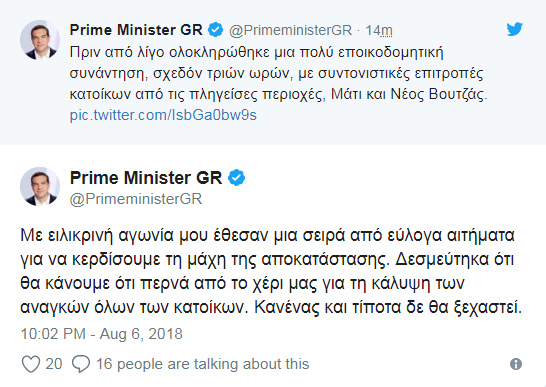Click '16 people are talking about this'
The height and width of the screenshot is (387, 546).
(x=202, y=364)
